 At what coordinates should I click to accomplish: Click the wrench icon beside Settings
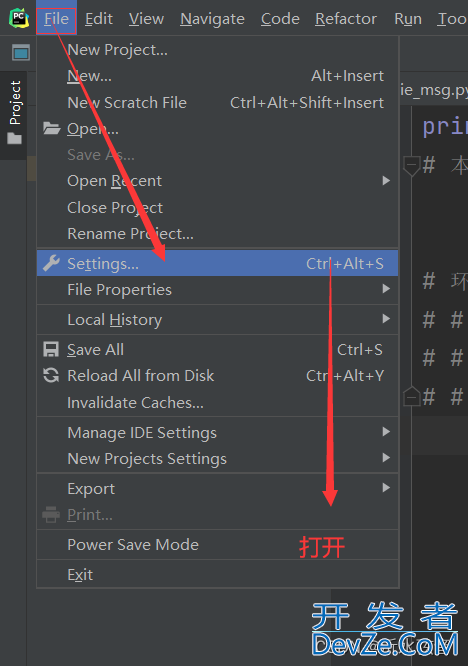pyautogui.click(x=51, y=263)
